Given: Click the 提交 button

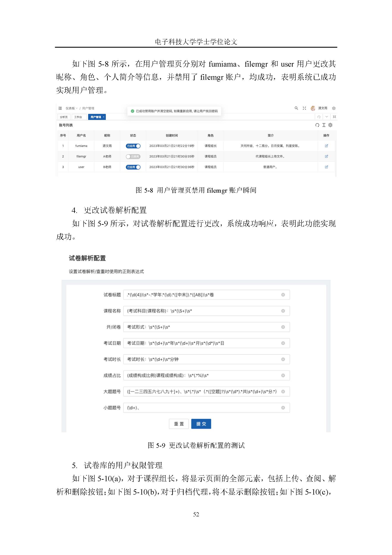Looking at the screenshot, I should point(201,424).
